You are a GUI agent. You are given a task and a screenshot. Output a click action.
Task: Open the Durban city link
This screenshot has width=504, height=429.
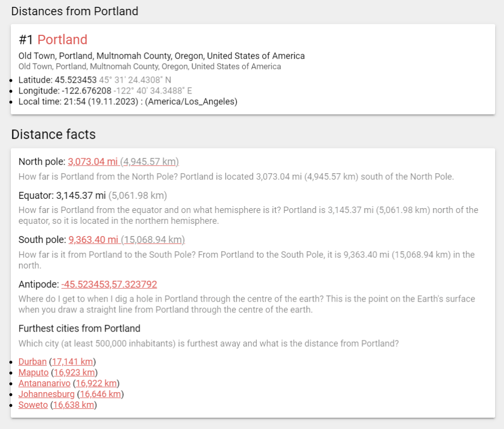(32, 362)
